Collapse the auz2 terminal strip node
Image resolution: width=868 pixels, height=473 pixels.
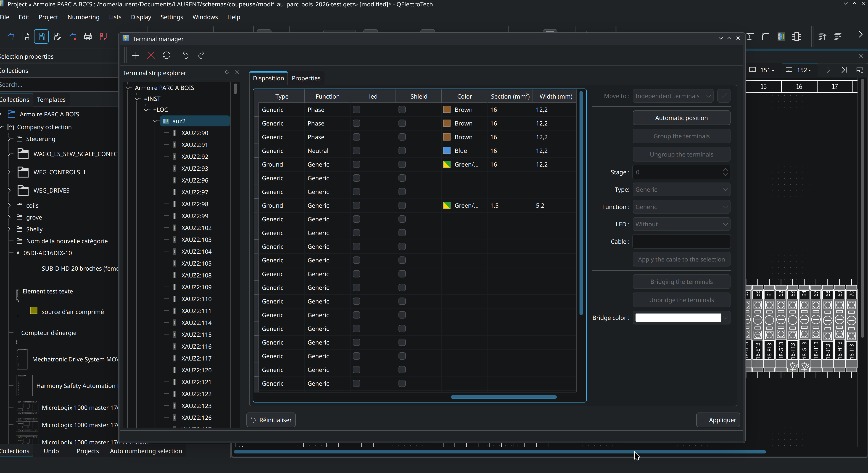pyautogui.click(x=155, y=121)
